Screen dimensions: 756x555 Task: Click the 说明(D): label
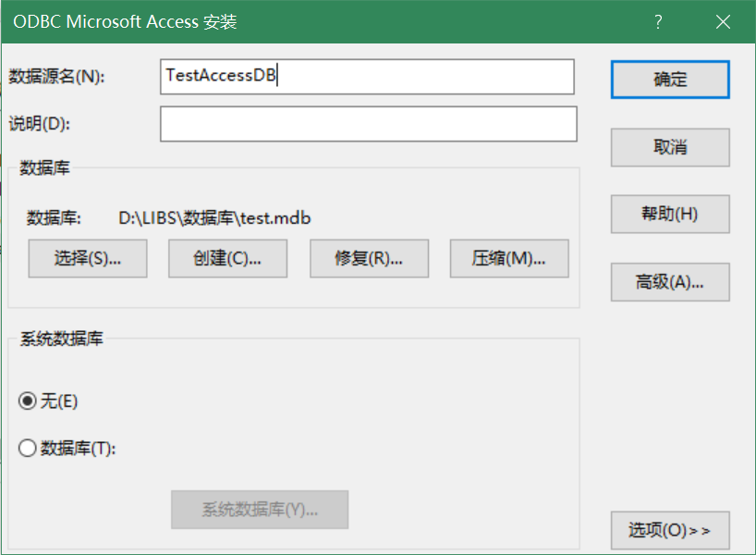[x=40, y=124]
